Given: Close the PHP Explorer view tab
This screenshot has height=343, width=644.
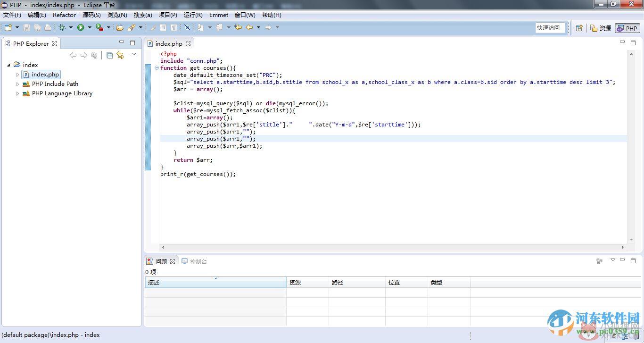Looking at the screenshot, I should coord(55,43).
